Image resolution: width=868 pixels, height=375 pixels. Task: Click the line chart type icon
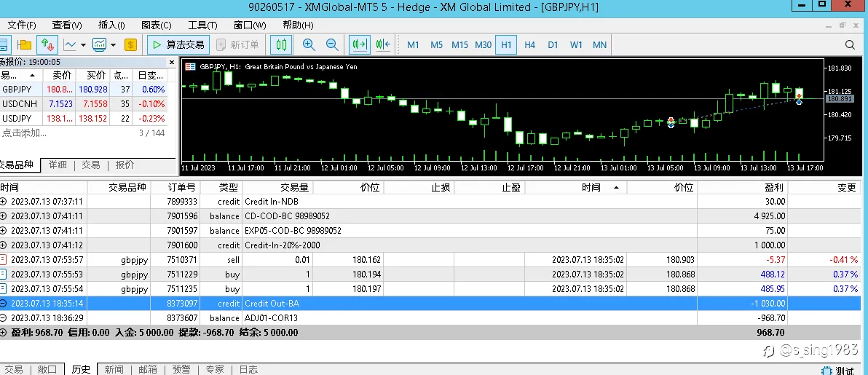click(x=71, y=45)
